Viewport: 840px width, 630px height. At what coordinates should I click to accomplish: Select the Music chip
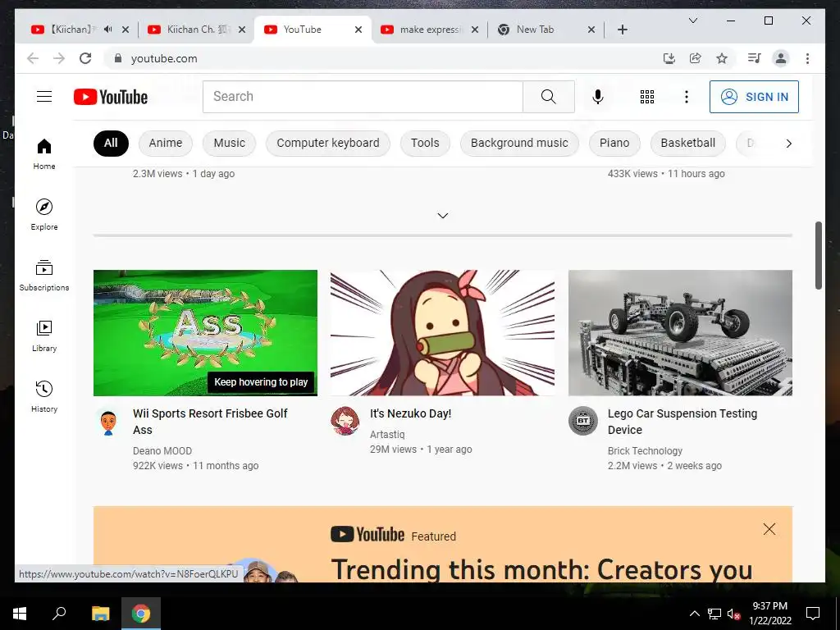230,143
